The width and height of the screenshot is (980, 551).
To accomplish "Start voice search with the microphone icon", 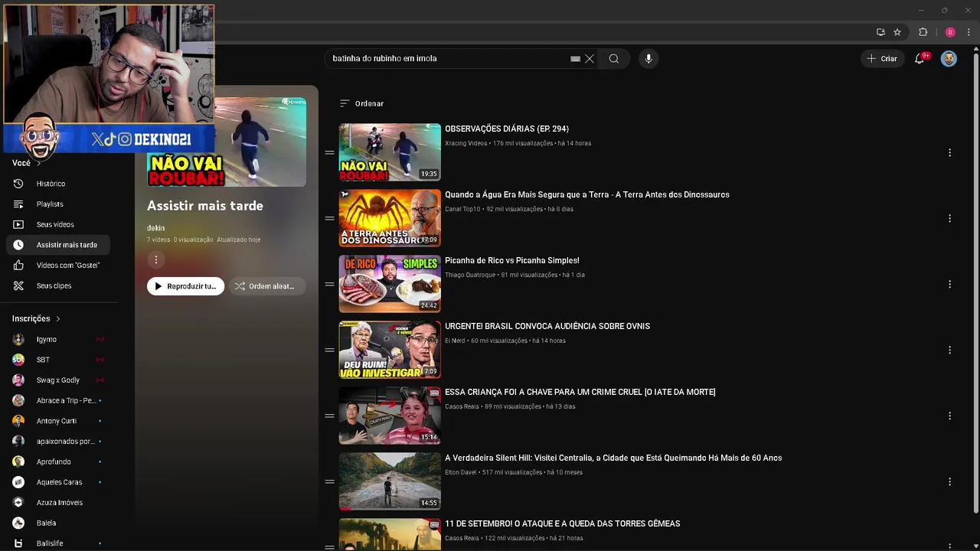I will [x=648, y=59].
